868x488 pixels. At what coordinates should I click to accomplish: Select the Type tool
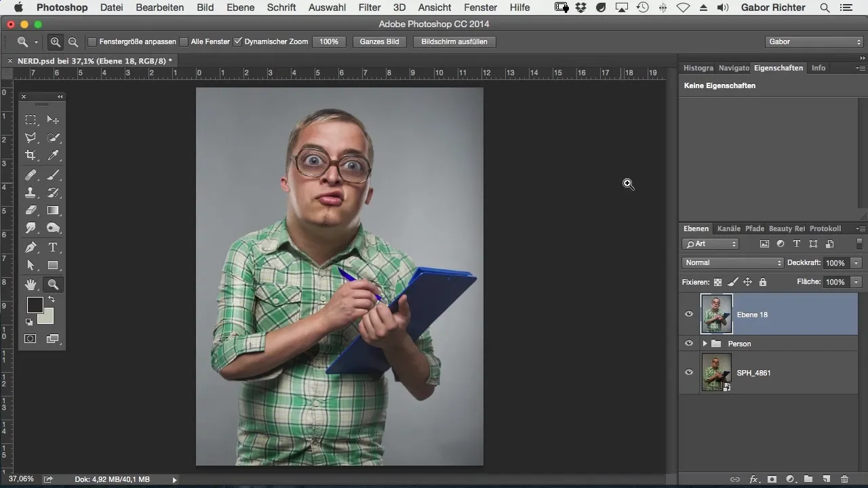[x=53, y=248]
